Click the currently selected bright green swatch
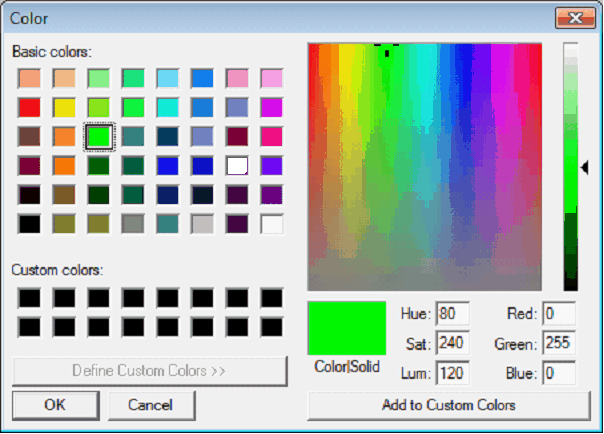The width and height of the screenshot is (604, 434). click(99, 136)
